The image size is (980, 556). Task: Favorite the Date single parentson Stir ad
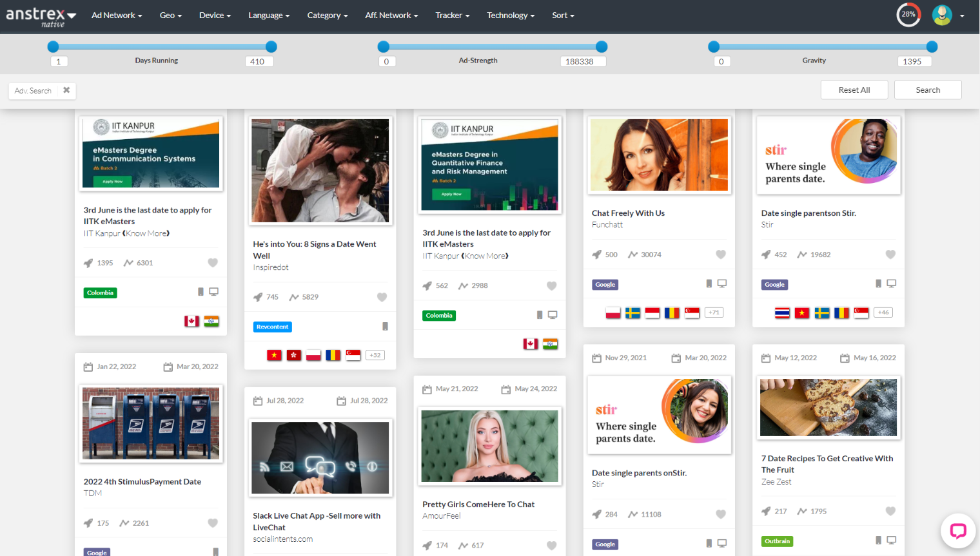point(890,254)
